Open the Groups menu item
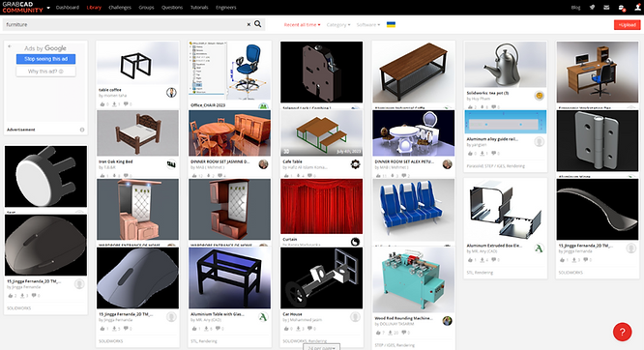The width and height of the screenshot is (644, 350). [146, 8]
